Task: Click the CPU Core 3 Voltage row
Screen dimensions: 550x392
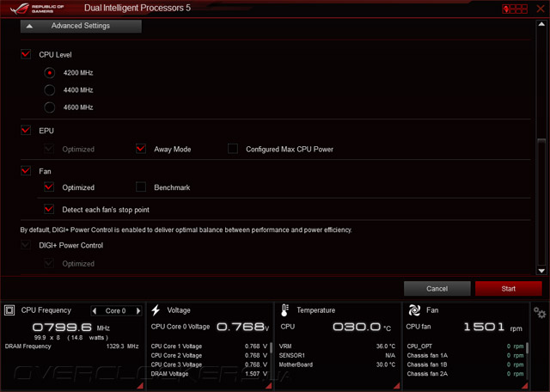Action: point(209,364)
